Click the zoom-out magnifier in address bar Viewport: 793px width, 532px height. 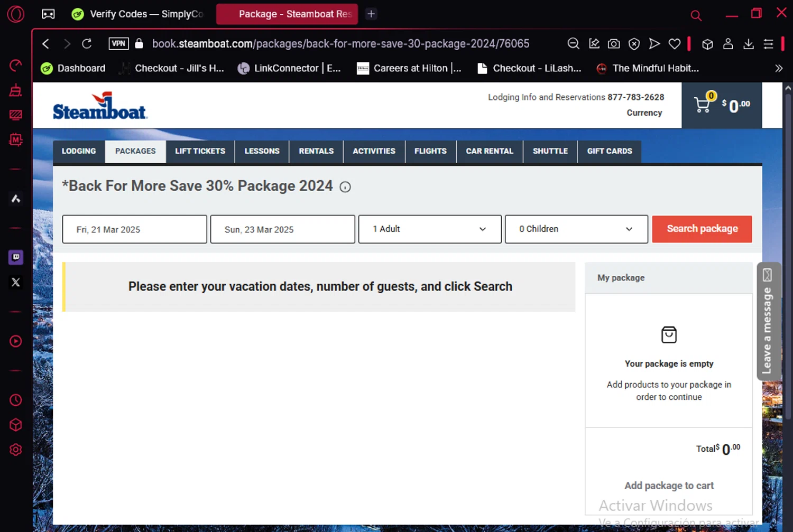tap(573, 44)
